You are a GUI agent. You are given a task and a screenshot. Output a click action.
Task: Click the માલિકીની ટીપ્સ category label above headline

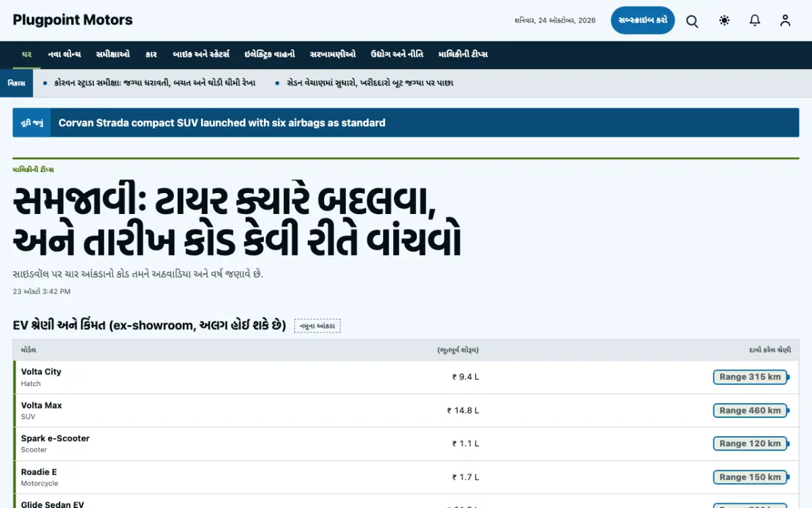[33, 169]
